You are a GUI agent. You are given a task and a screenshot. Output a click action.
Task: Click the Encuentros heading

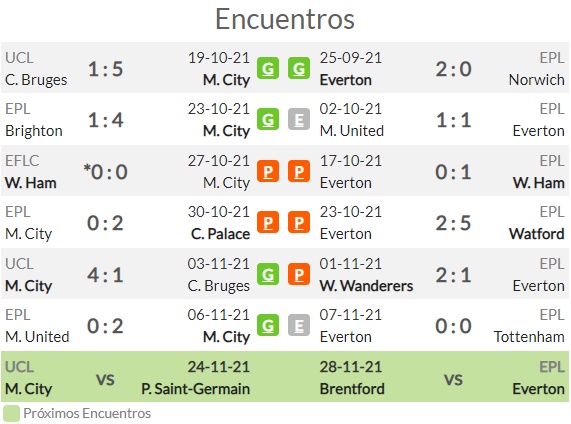[285, 19]
